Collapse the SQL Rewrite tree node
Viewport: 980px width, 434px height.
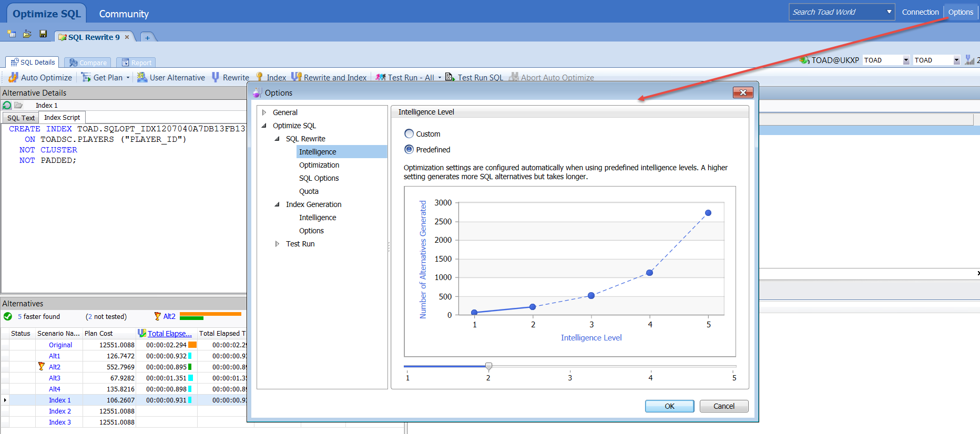coord(277,139)
